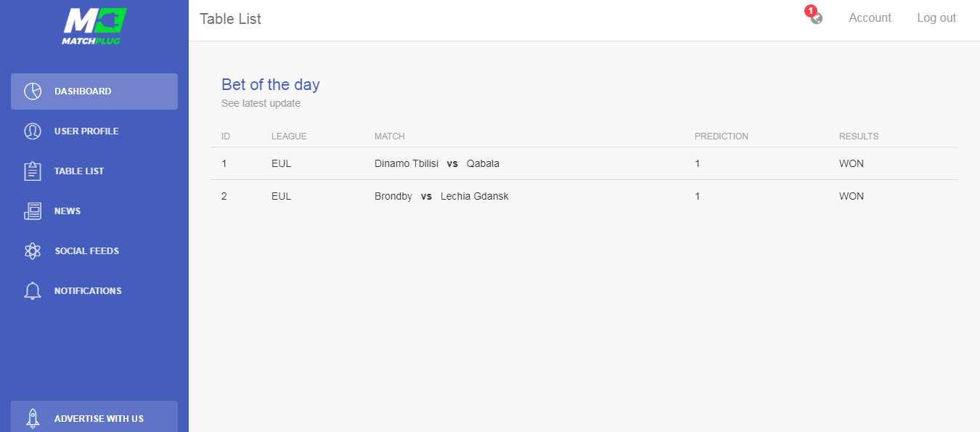Viewport: 980px width, 432px height.
Task: Click the RESULTS column header
Action: click(x=859, y=136)
